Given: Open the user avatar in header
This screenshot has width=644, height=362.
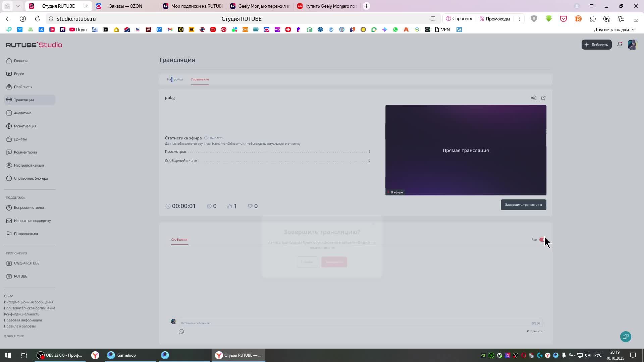Looking at the screenshot, I should point(632,45).
